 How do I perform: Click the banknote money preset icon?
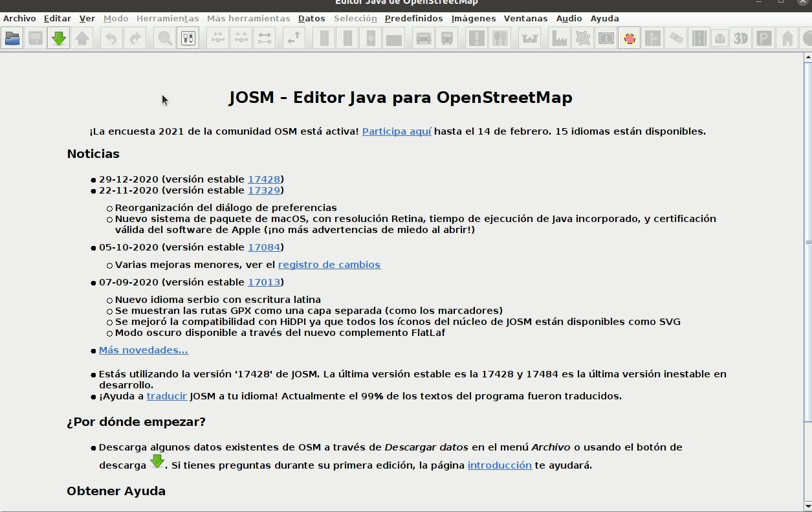(606, 39)
